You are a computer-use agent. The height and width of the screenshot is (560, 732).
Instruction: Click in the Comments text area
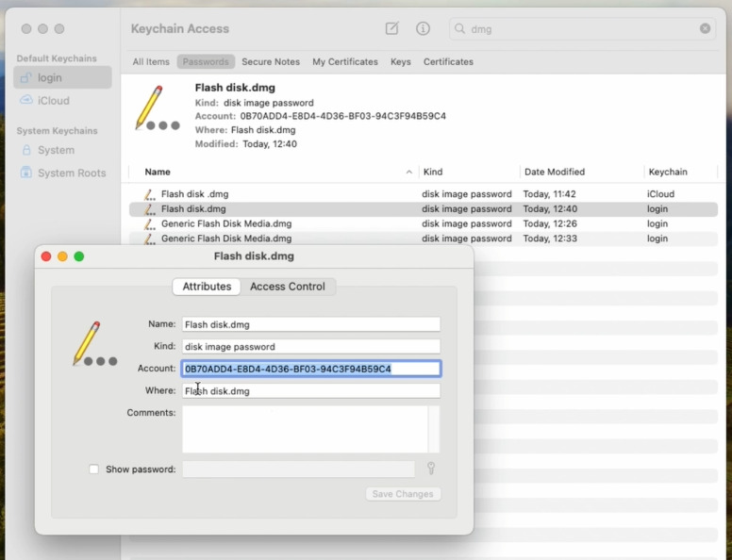[x=305, y=429]
